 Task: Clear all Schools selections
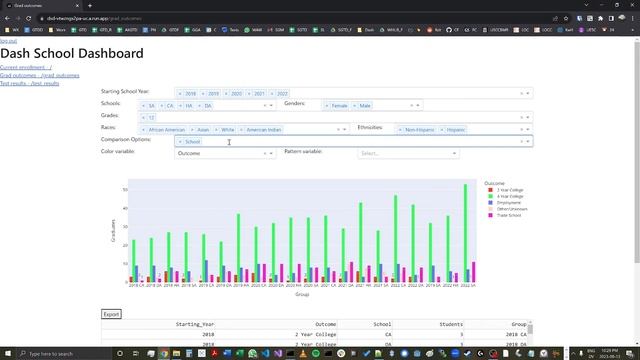coord(264,106)
